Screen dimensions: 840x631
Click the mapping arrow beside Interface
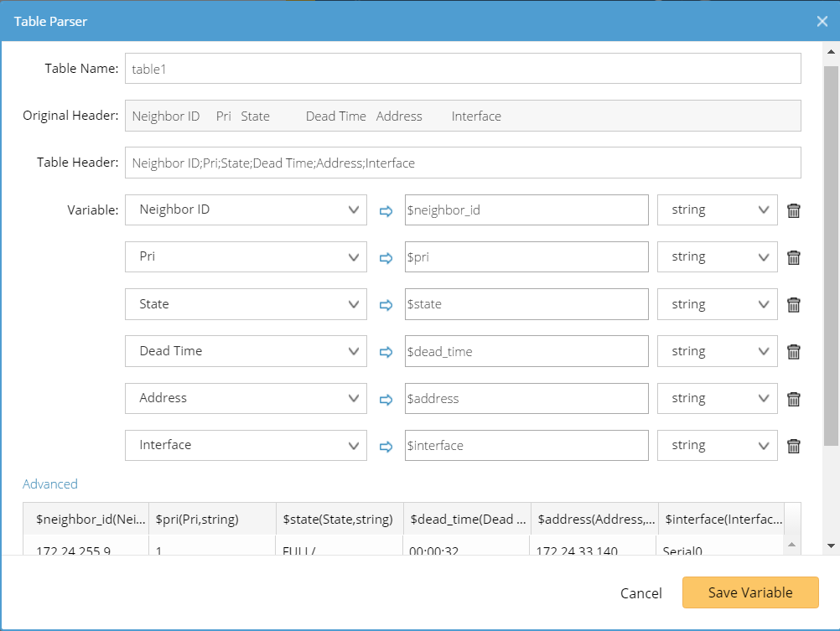pos(385,446)
